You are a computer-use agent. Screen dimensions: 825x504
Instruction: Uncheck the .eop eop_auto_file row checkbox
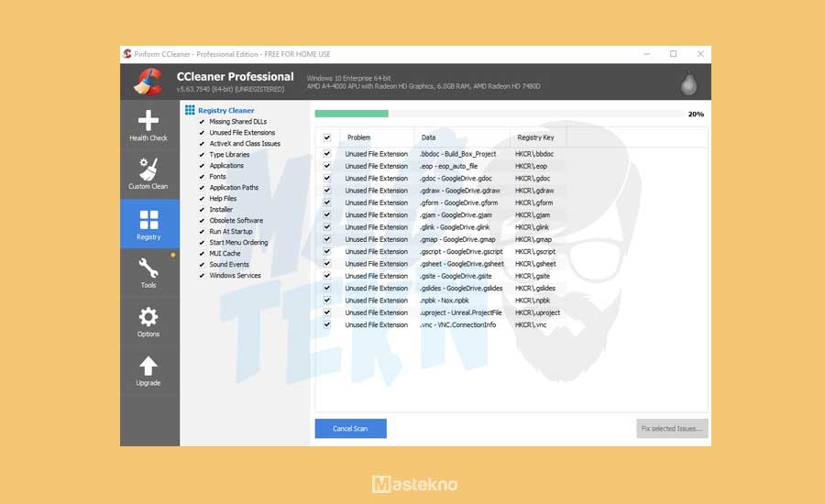(x=327, y=166)
